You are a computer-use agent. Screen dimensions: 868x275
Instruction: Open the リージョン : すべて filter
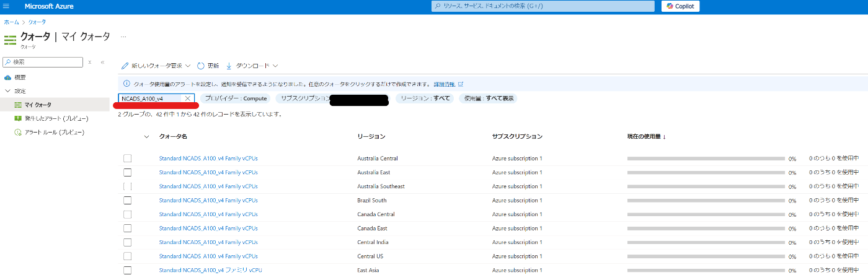(426, 98)
